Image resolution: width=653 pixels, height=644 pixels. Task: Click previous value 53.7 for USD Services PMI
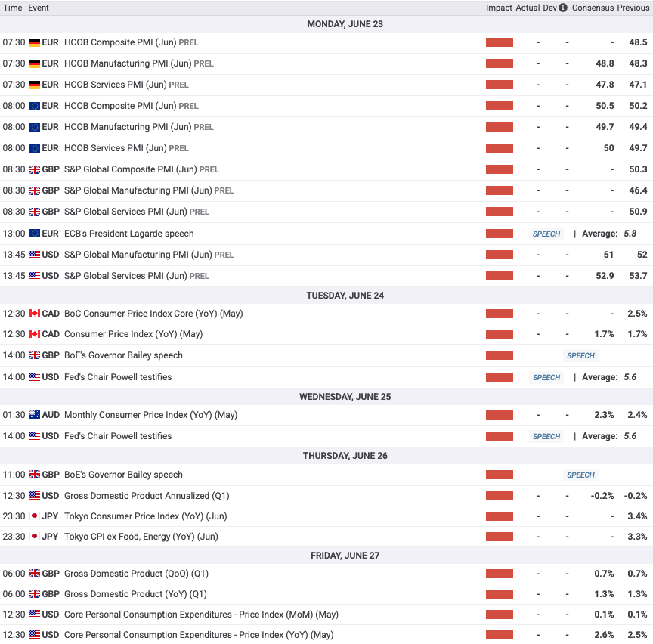(638, 276)
